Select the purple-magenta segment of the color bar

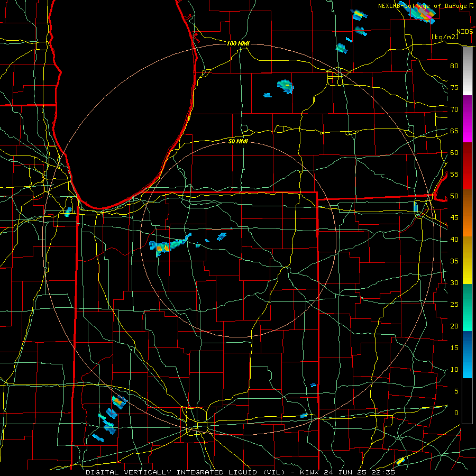[x=467, y=118]
